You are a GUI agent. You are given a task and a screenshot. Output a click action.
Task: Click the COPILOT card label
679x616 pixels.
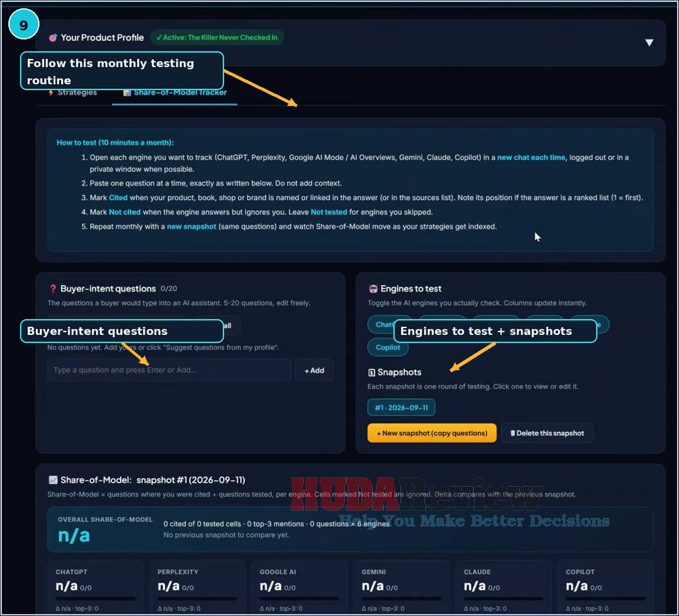pyautogui.click(x=580, y=572)
